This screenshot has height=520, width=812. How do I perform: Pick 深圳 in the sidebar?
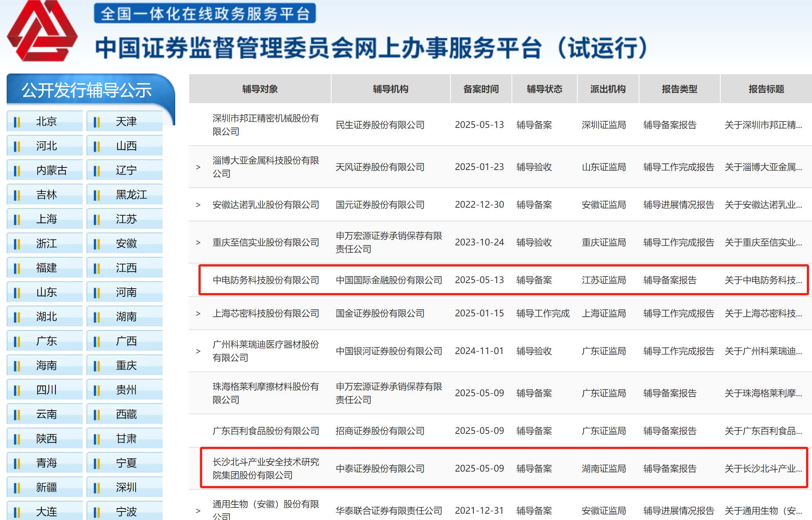click(x=125, y=487)
